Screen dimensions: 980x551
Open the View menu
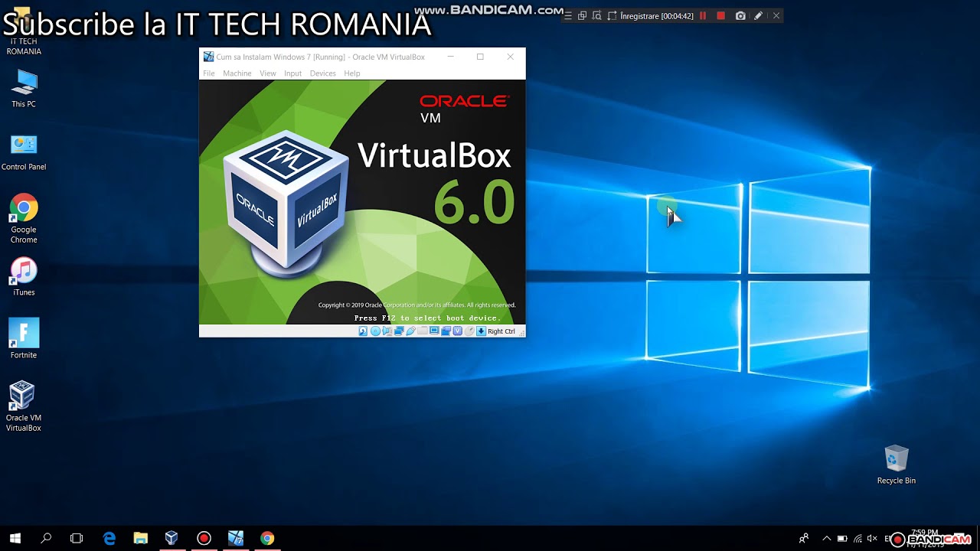click(267, 73)
